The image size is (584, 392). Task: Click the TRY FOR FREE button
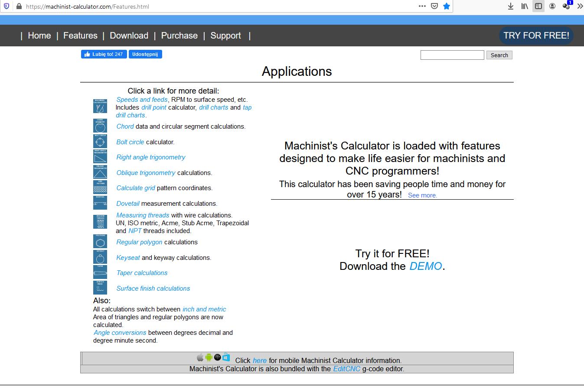536,36
